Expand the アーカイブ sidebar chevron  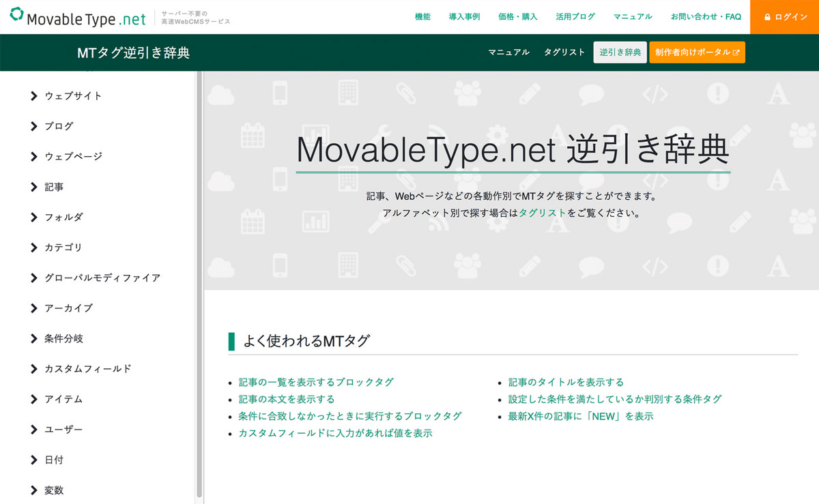[34, 308]
